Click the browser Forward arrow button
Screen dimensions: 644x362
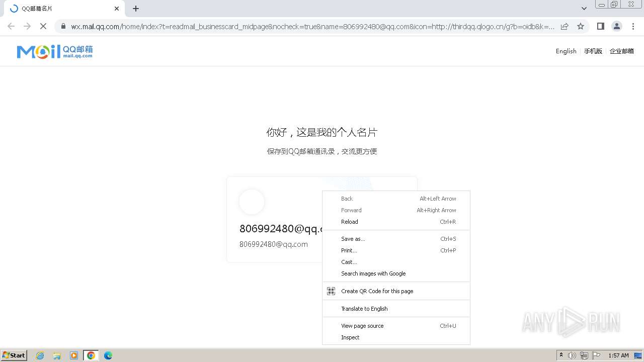pos(27,26)
